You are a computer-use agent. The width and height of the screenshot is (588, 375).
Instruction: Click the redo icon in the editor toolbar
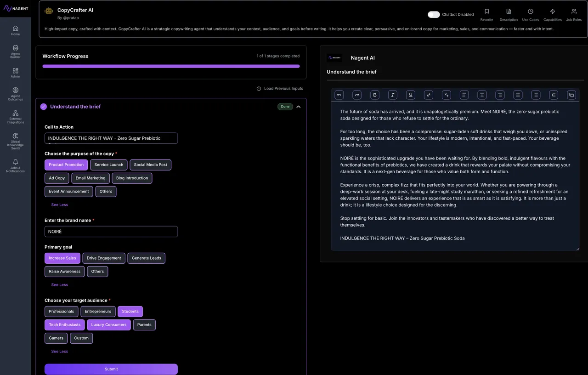click(357, 95)
